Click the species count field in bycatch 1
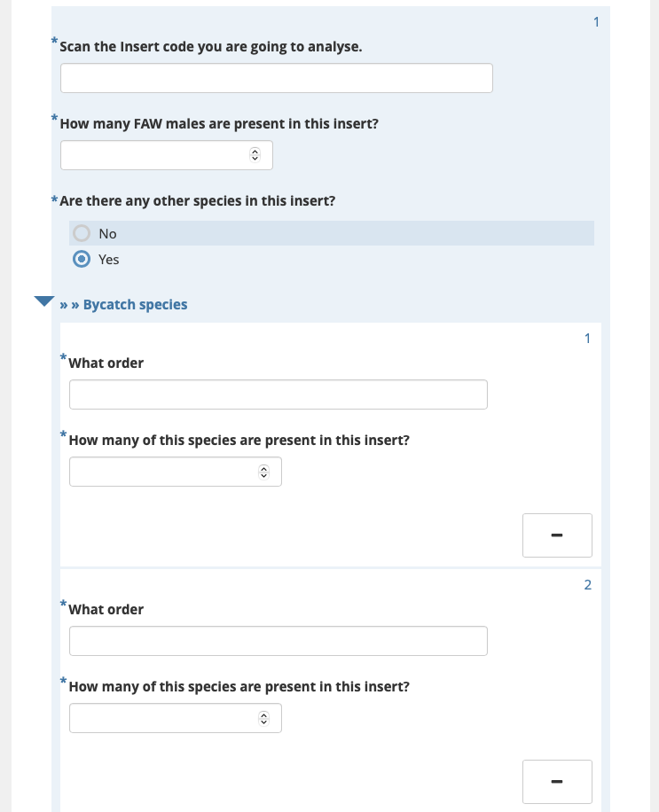 [176, 472]
